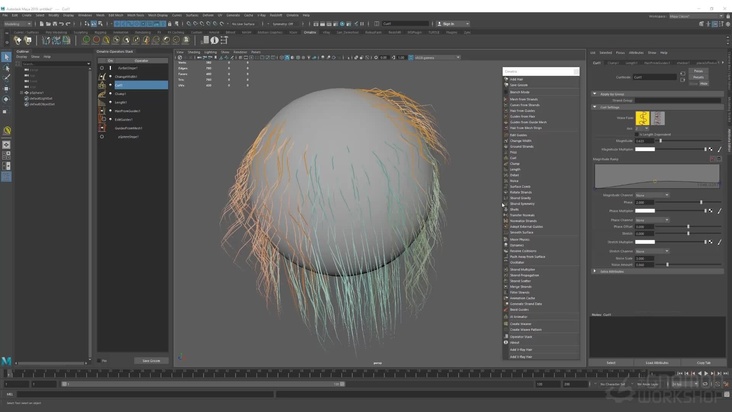Image resolution: width=732 pixels, height=412 pixels.
Task: Toggle the On dot for EditGuides1 operator
Action: pos(111,119)
